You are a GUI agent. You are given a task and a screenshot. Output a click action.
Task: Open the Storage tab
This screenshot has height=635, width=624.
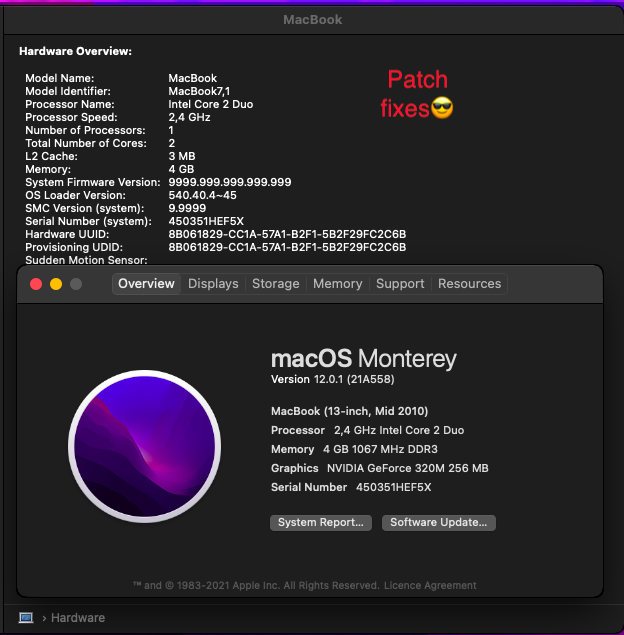point(276,283)
